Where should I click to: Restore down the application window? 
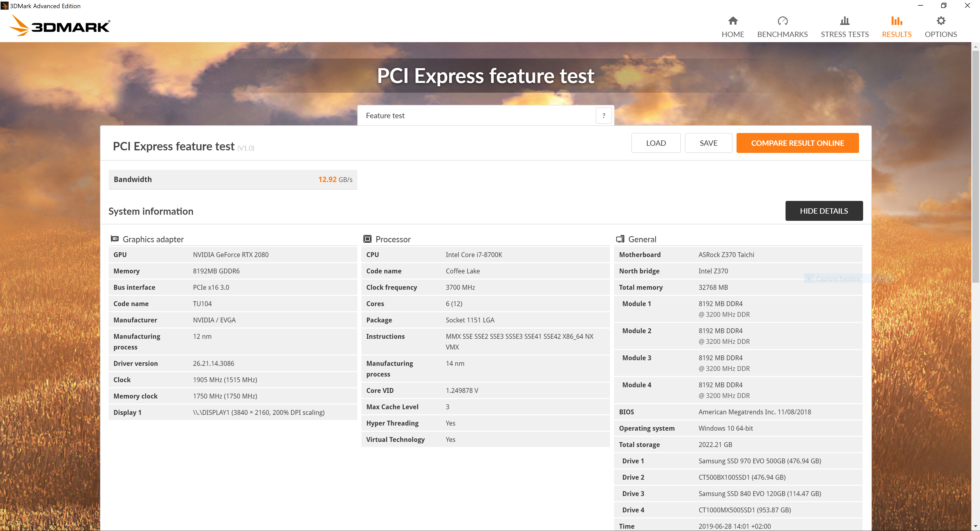944,5
